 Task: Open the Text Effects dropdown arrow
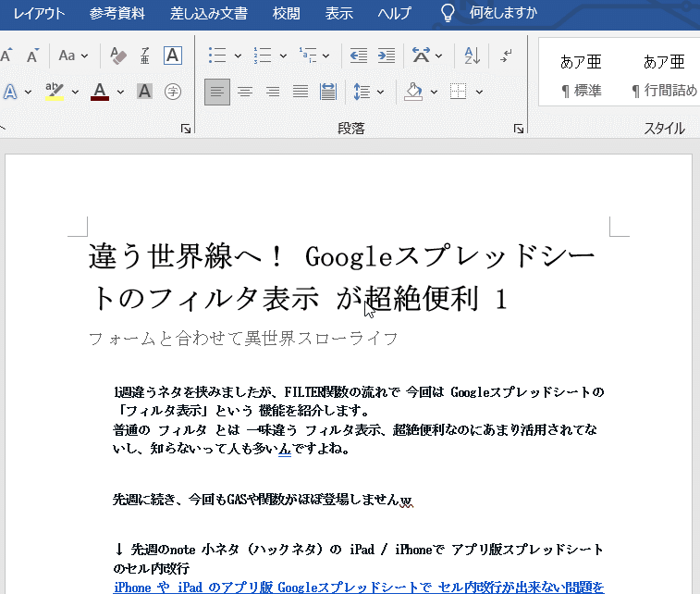[x=28, y=92]
